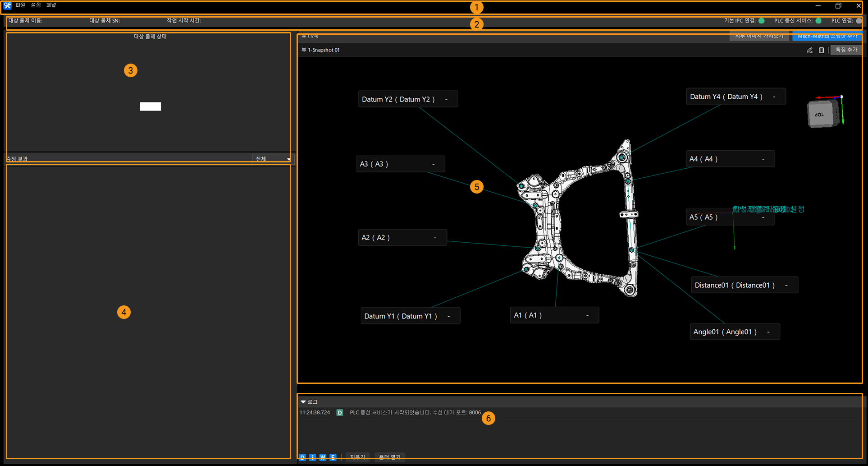Image resolution: width=868 pixels, height=466 pixels.
Task: Click the green D icon in log entry
Action: [x=340, y=413]
